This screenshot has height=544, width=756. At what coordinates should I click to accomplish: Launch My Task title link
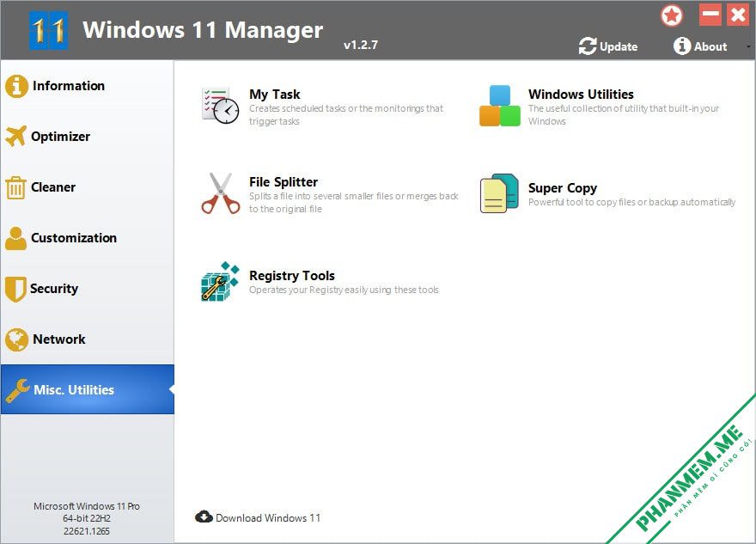[x=275, y=95]
